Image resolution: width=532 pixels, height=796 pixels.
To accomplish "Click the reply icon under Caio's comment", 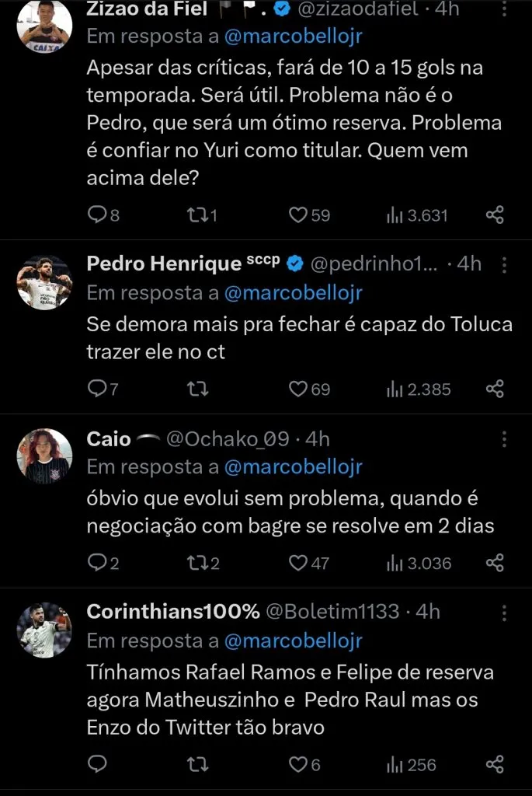I will [96, 563].
